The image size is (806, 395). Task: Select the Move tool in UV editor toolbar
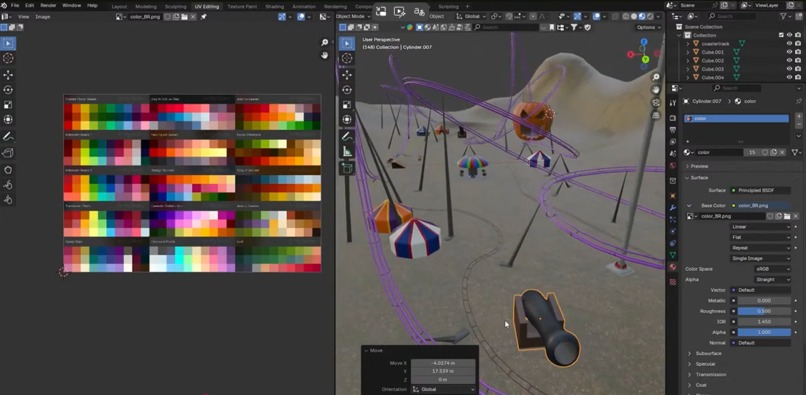8,75
